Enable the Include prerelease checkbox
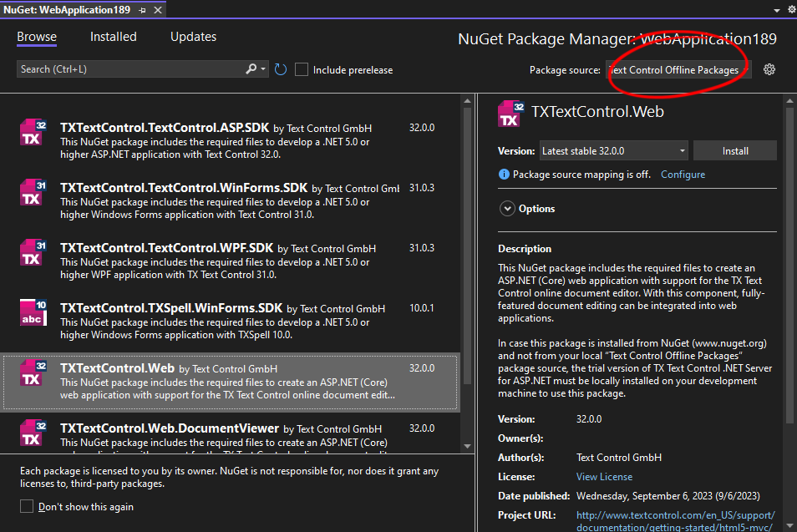Image resolution: width=797 pixels, height=532 pixels. [x=302, y=69]
